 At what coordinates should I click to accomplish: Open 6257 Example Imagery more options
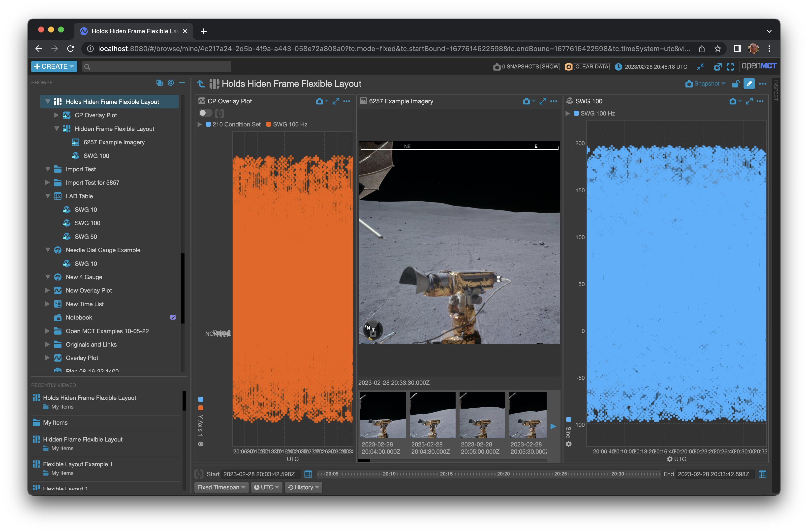coord(554,101)
